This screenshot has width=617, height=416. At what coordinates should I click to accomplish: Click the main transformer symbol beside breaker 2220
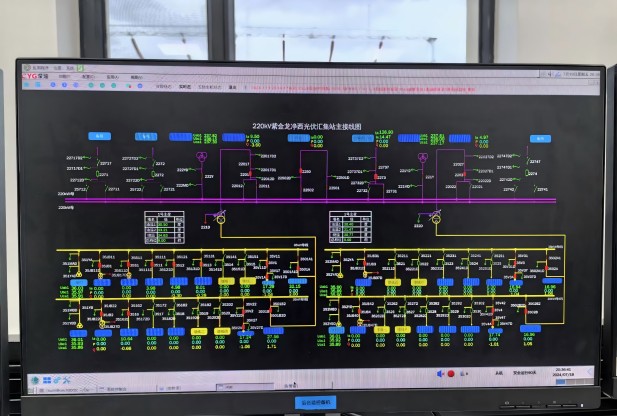(x=436, y=217)
